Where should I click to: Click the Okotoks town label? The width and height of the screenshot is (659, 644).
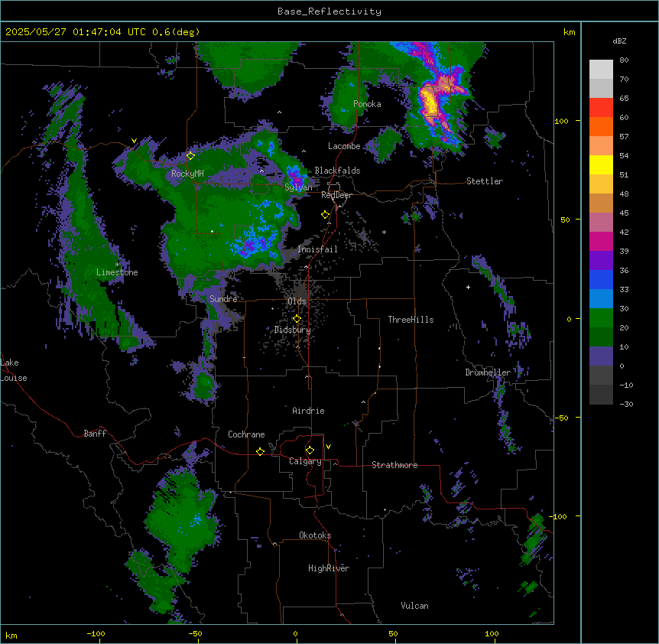point(315,535)
